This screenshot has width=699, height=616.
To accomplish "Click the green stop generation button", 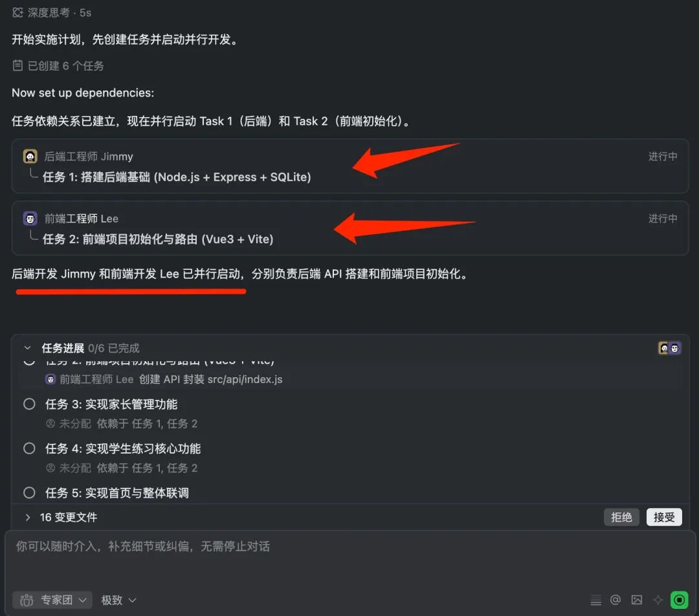I will [x=679, y=600].
